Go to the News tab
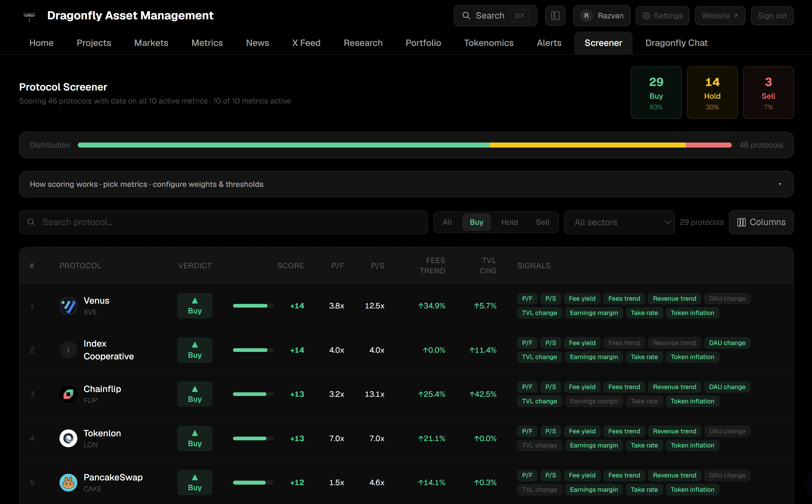Viewport: 812px width, 504px height. point(258,43)
